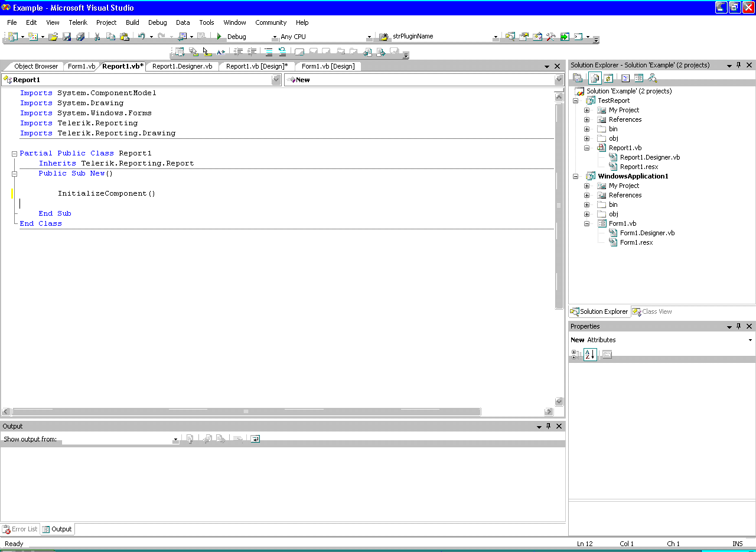The height and width of the screenshot is (552, 756).
Task: Toggle Show All Files in Solution Explorer
Action: click(x=594, y=78)
